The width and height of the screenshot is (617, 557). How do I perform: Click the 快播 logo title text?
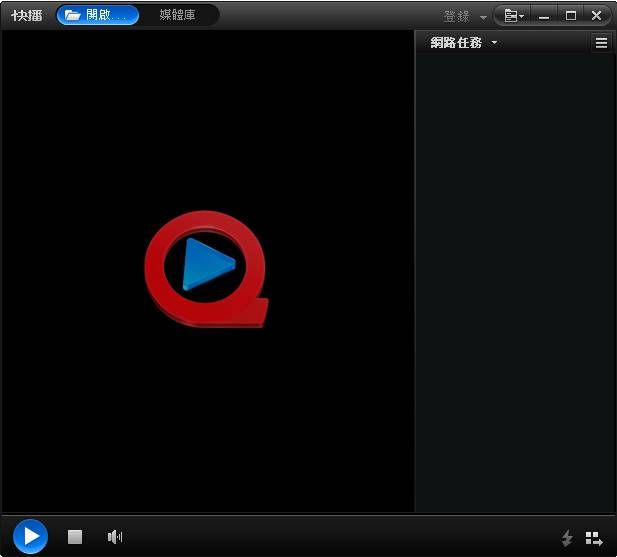[x=27, y=15]
